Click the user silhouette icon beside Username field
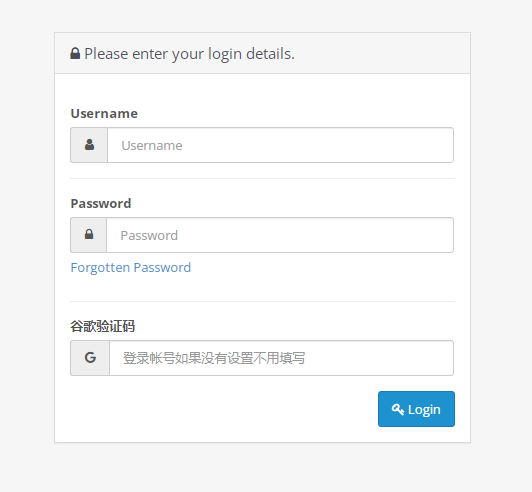Screen dimensions: 532x492 [89, 145]
